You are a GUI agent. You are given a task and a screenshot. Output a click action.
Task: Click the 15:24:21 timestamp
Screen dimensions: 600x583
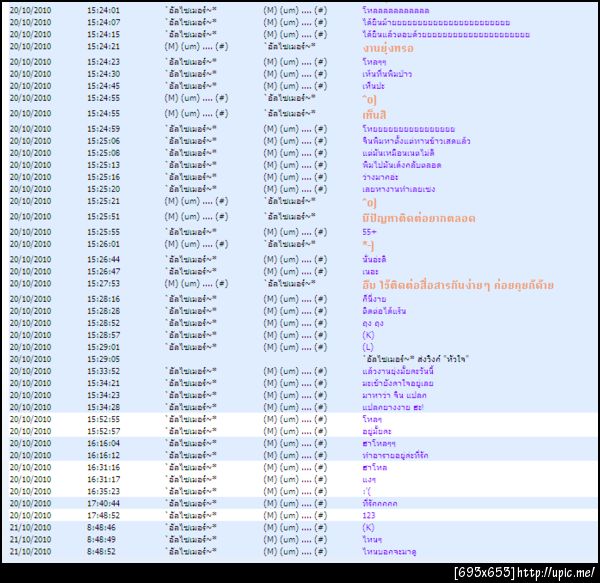103,46
